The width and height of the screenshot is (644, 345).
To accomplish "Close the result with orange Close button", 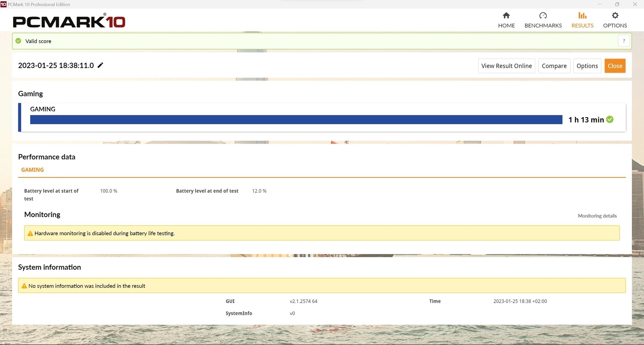I will [615, 66].
